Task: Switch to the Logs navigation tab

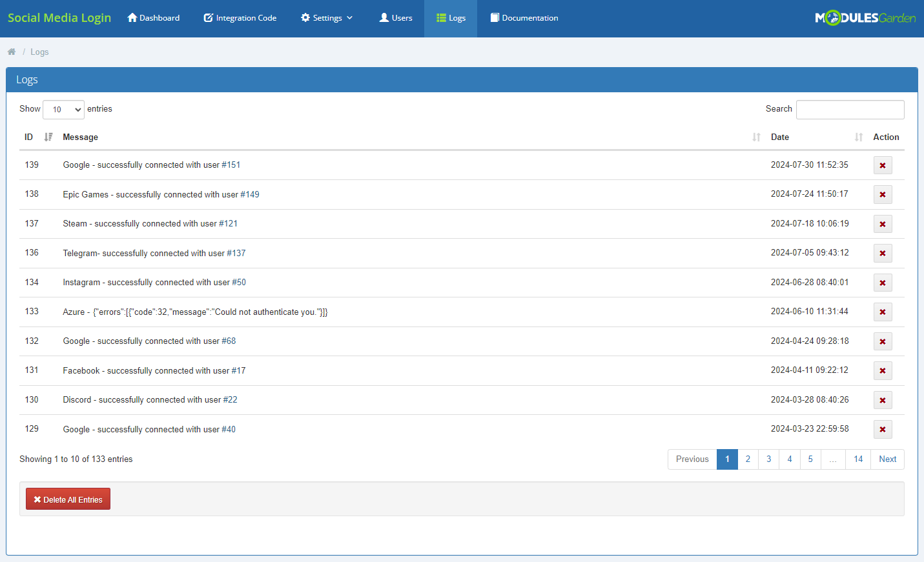Action: pos(450,17)
